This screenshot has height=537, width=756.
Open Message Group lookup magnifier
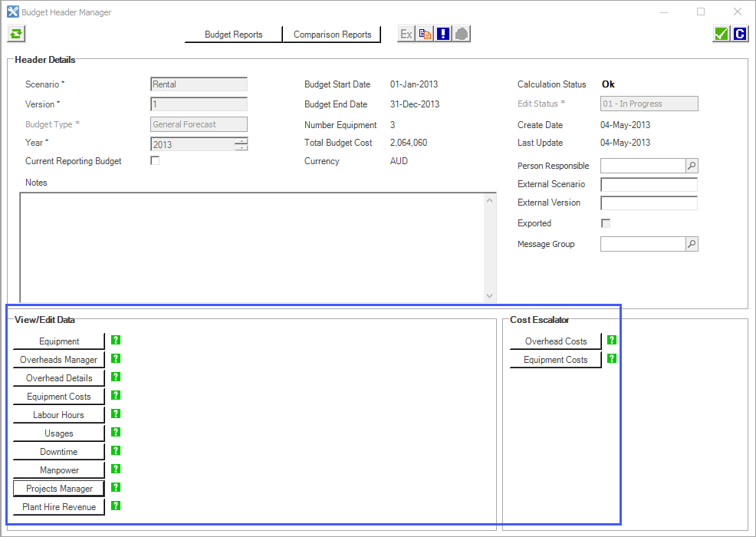(x=691, y=244)
